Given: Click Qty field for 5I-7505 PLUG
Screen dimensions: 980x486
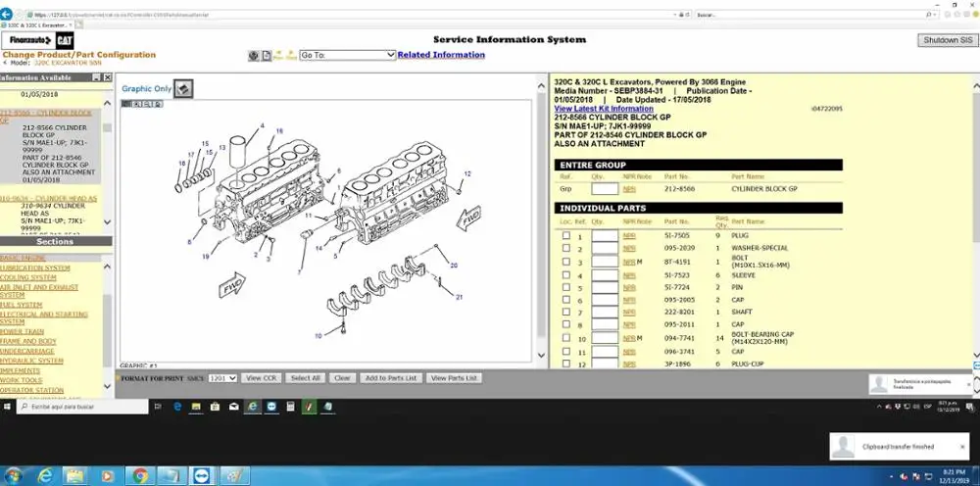Looking at the screenshot, I should (x=605, y=236).
